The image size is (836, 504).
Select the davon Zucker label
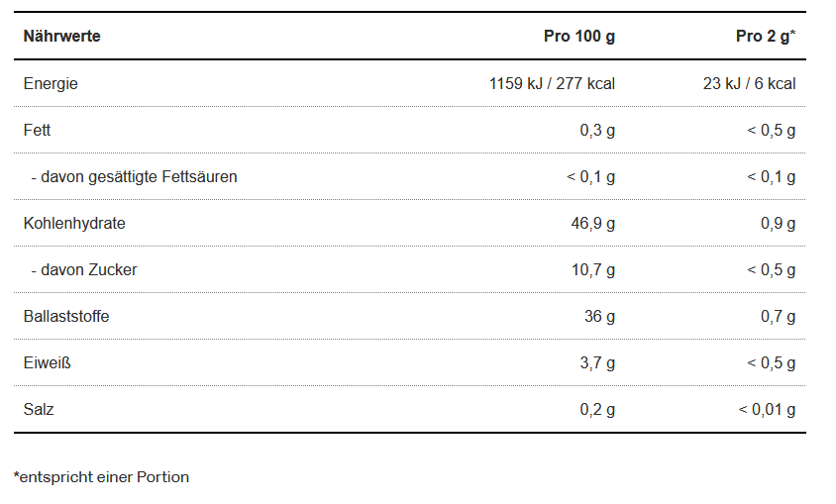click(84, 269)
